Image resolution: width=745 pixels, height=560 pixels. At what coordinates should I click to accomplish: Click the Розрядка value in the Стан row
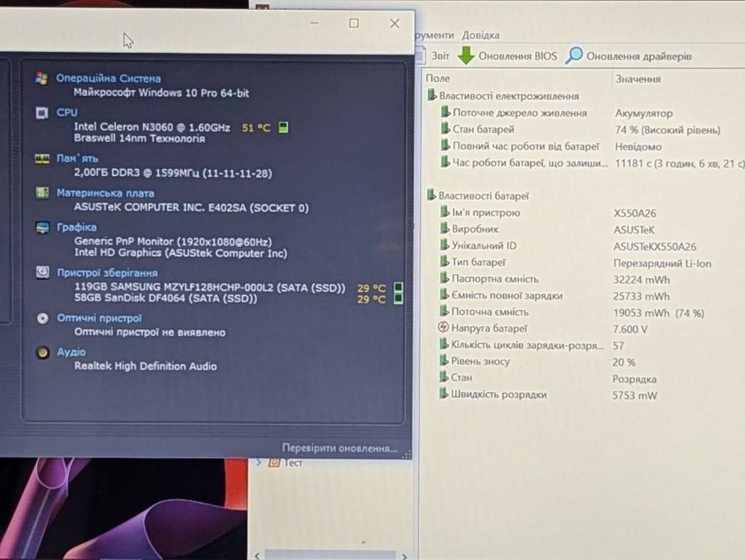[634, 379]
